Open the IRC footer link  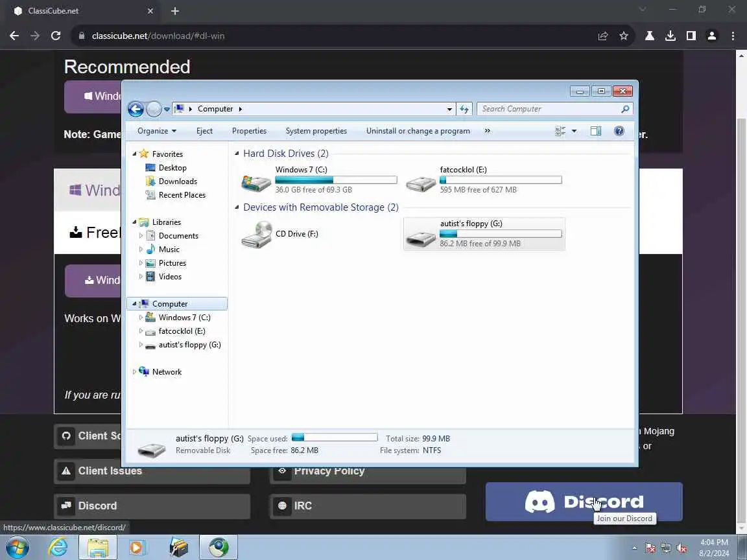click(x=368, y=506)
